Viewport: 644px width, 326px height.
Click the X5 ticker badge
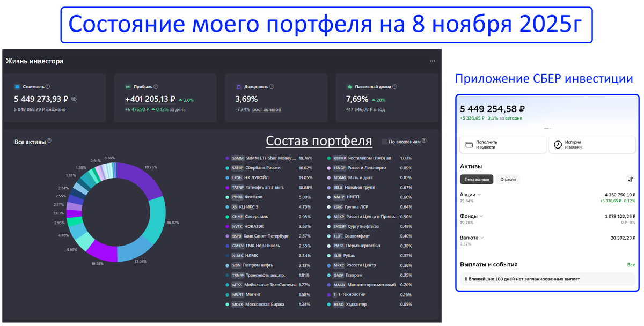pyautogui.click(x=235, y=207)
